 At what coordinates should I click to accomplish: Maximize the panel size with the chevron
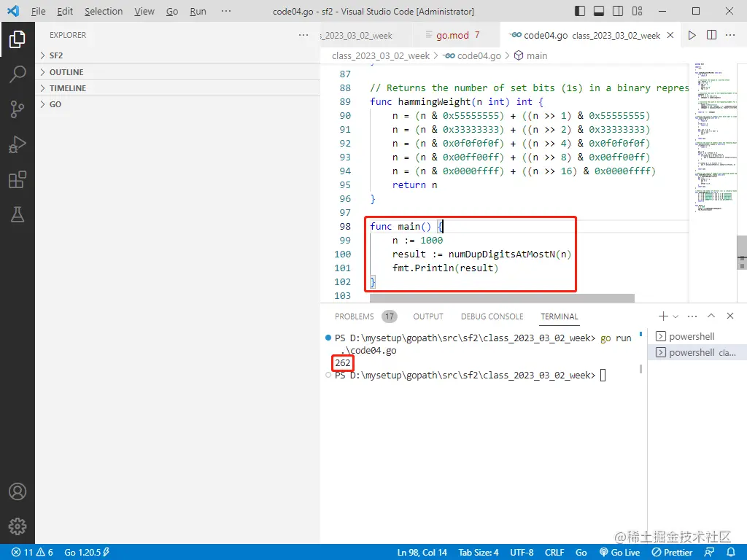[711, 316]
